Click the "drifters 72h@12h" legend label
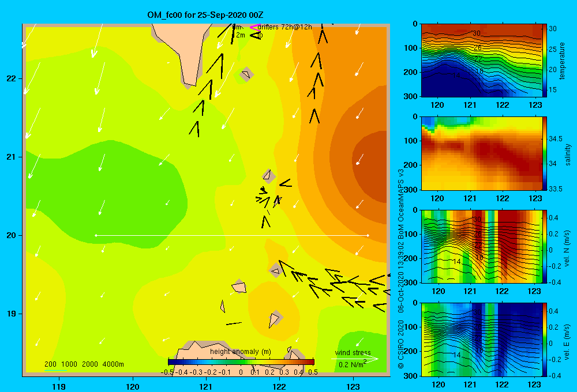Image resolution: width=577 pixels, height=392 pixels. tap(285, 27)
